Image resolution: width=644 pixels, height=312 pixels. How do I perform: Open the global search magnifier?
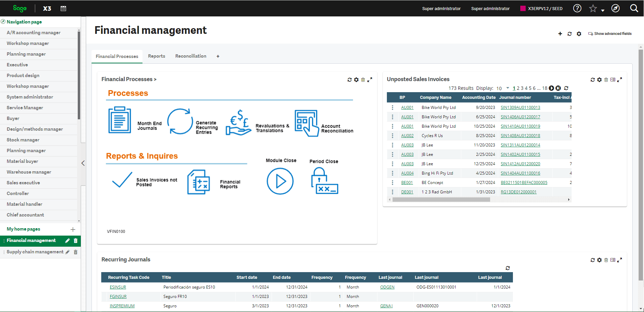tap(634, 8)
